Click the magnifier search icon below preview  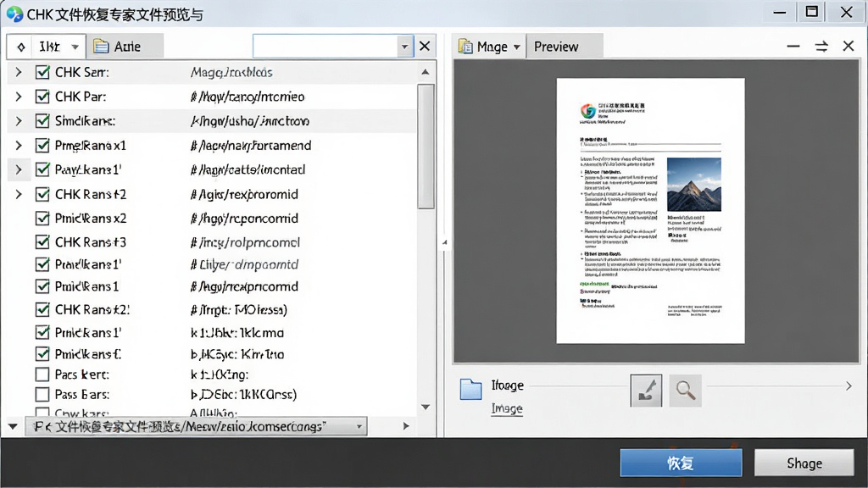685,391
